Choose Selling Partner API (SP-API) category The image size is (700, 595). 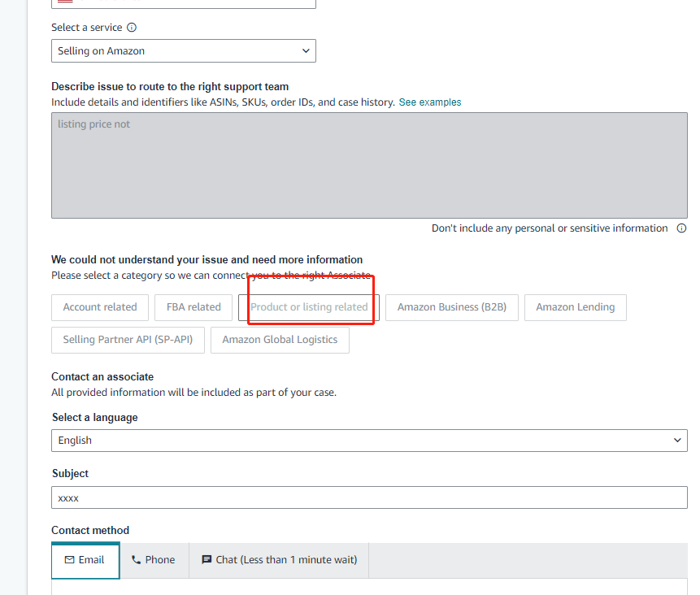coord(128,340)
